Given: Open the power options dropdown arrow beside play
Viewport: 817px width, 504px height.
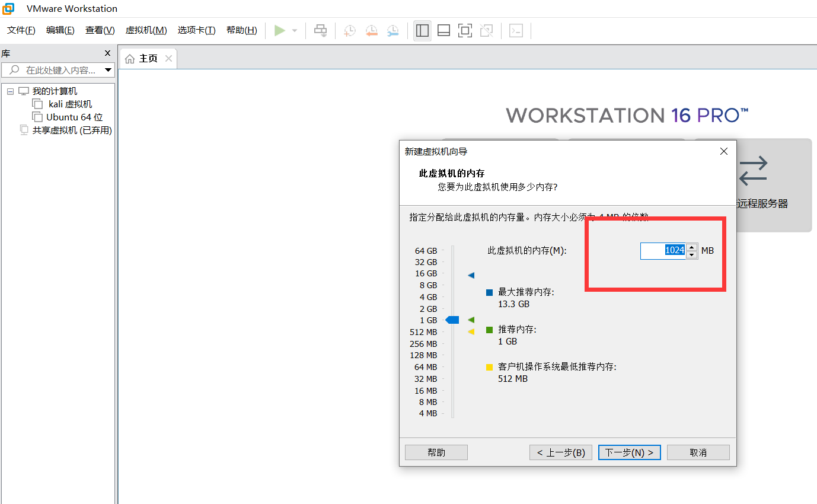Looking at the screenshot, I should click(295, 31).
